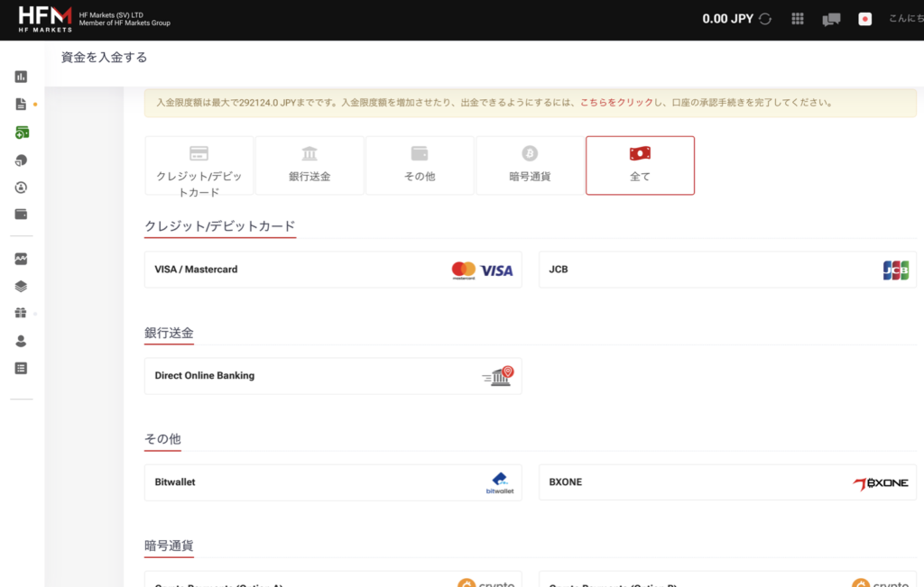Click the withdrawal sidebar icon
924x587 pixels.
tap(21, 161)
